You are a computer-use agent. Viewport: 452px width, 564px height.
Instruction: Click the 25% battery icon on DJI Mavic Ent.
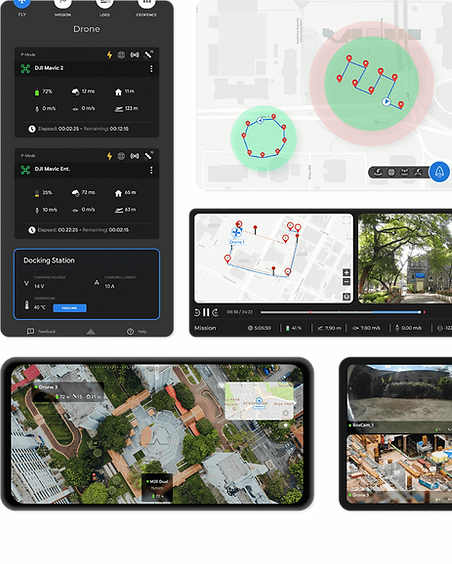[x=36, y=194]
